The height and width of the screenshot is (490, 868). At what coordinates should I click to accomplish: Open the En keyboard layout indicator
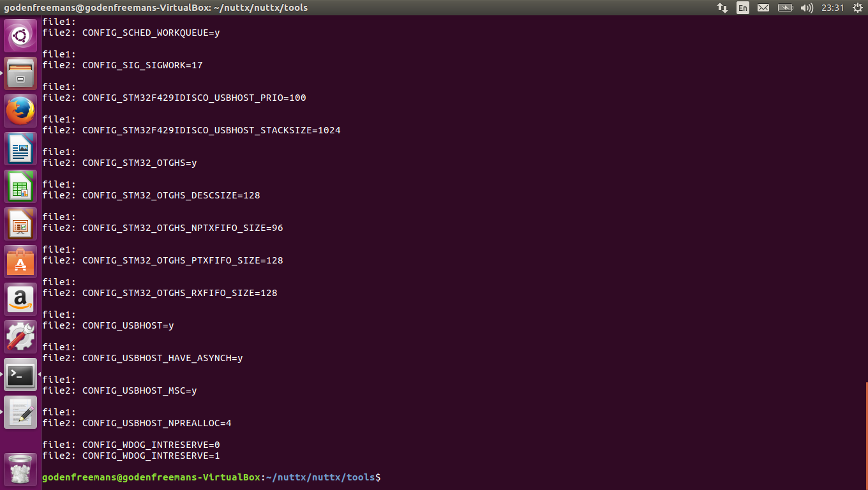(x=742, y=8)
